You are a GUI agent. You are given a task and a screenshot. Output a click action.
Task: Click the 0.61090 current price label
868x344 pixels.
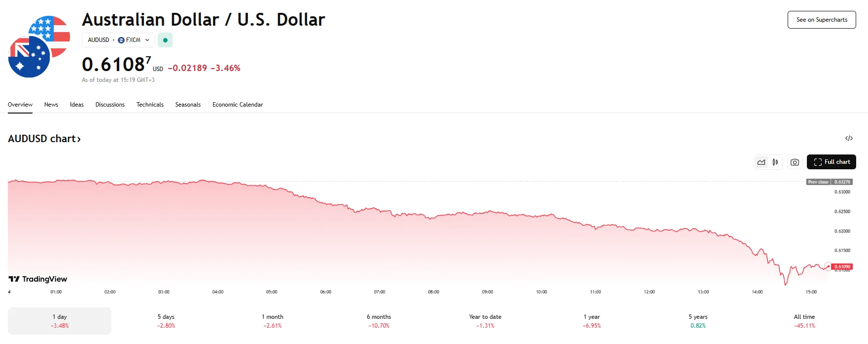(842, 267)
